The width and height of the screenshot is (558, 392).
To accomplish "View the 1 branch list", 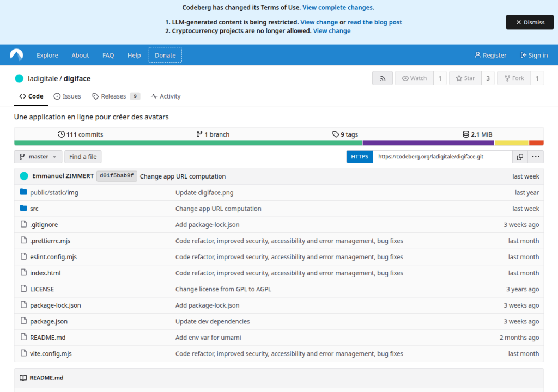I will 213,134.
